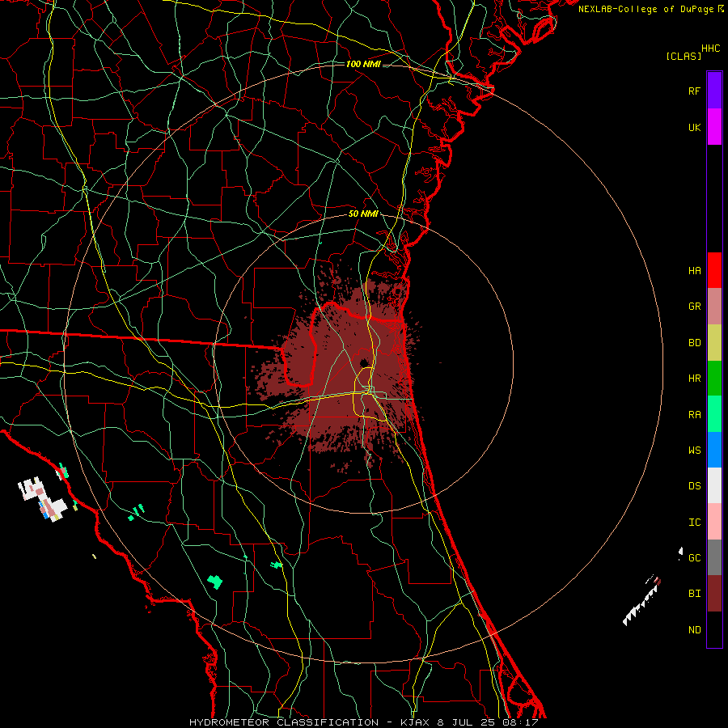Click the BD legend label

click(694, 343)
